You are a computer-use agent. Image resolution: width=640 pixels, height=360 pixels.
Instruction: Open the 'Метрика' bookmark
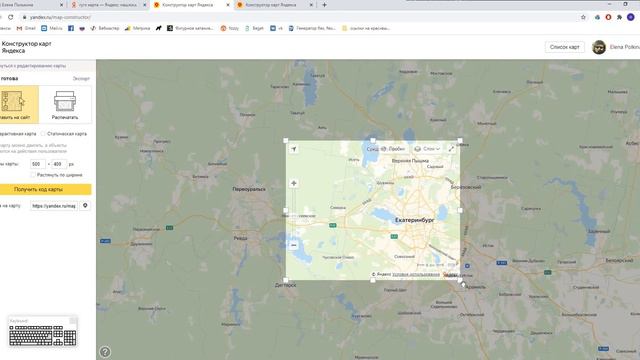138,28
